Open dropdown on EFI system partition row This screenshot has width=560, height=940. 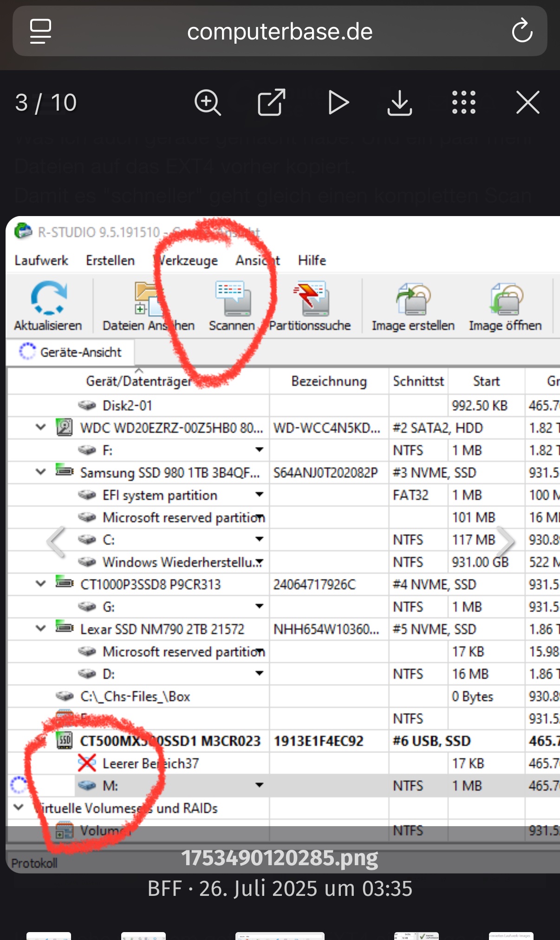260,494
